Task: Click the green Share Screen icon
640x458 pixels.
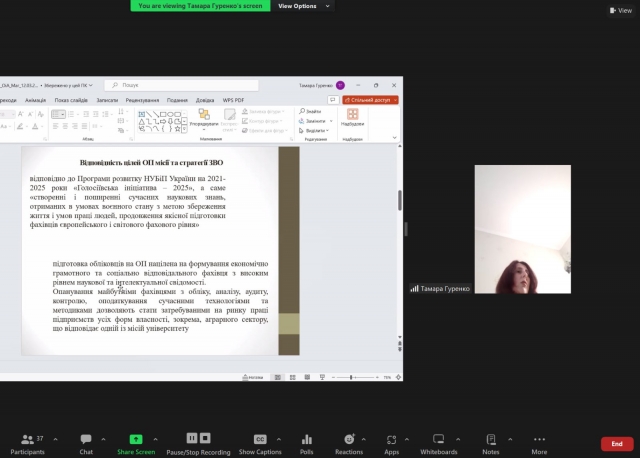Action: (136, 439)
